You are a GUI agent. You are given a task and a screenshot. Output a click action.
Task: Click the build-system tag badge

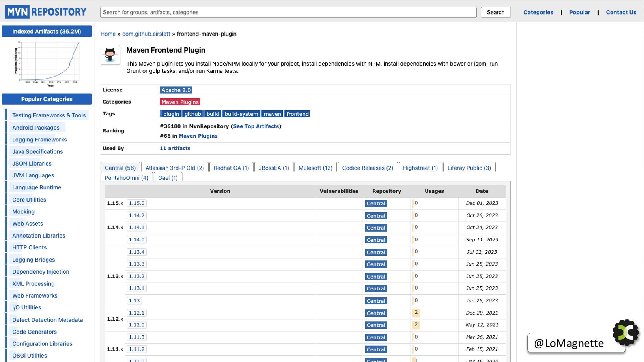coord(241,114)
